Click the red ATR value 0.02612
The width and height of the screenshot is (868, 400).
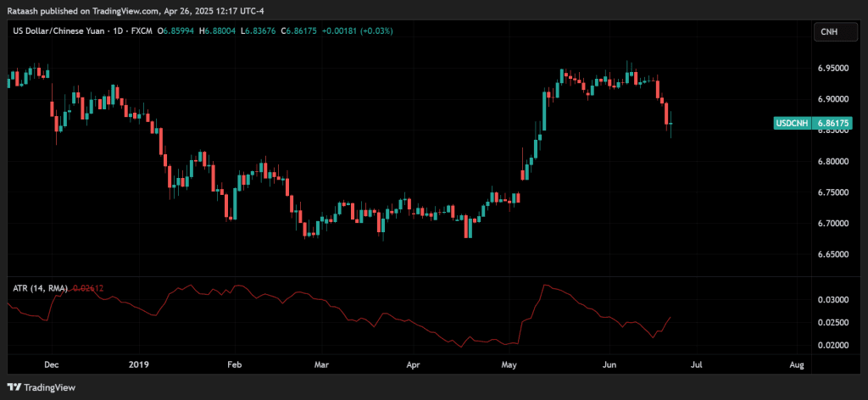click(86, 288)
